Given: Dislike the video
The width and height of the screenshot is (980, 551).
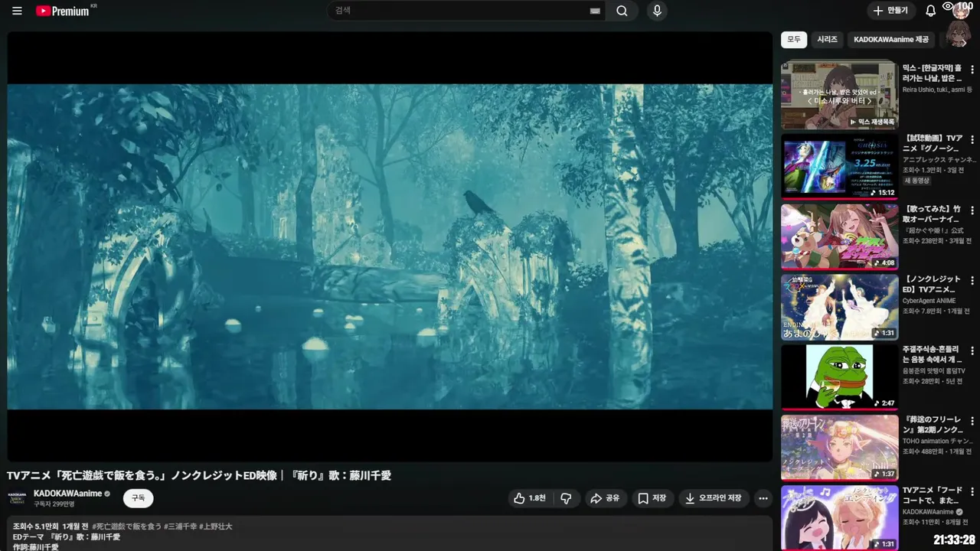Looking at the screenshot, I should [566, 498].
